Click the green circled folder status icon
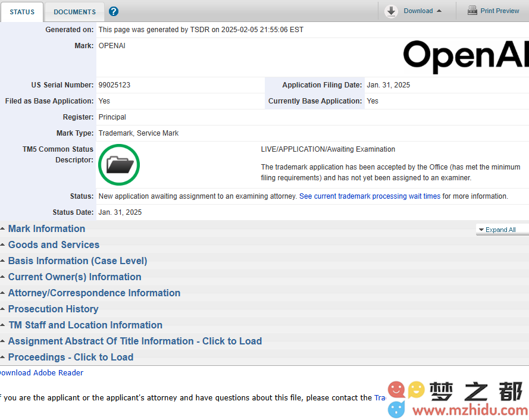Viewport: 529px width, 420px height. point(119,164)
